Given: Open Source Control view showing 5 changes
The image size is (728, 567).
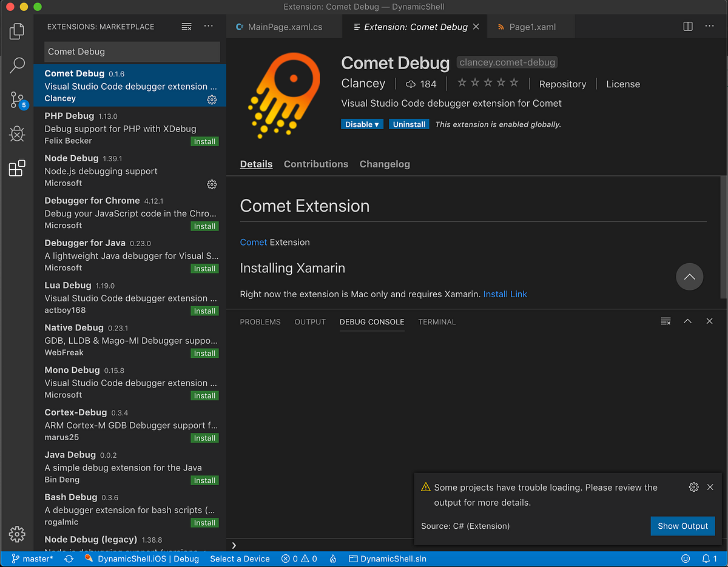Looking at the screenshot, I should (18, 100).
